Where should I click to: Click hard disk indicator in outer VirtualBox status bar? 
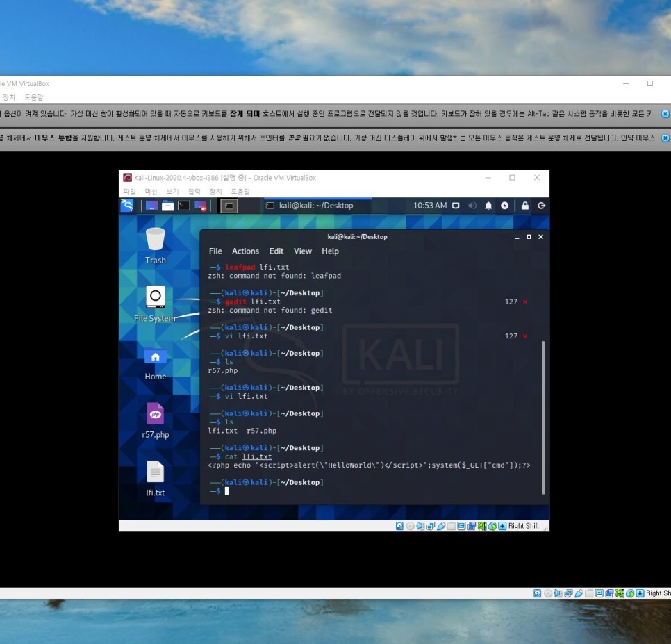[538, 593]
